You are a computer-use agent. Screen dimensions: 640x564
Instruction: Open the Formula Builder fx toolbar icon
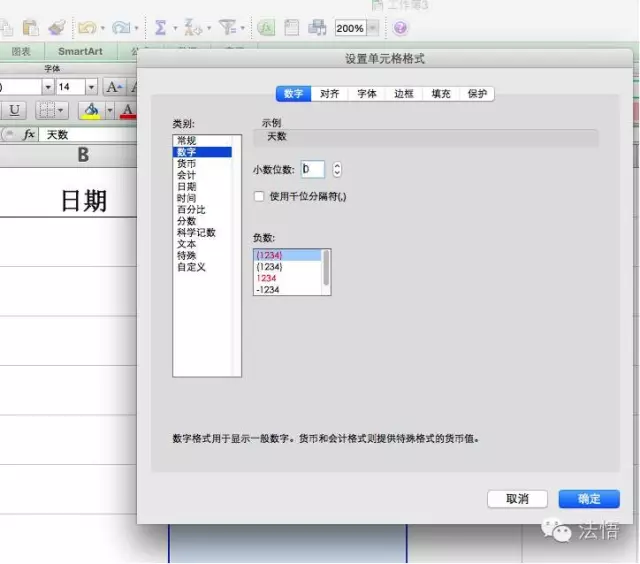click(266, 28)
